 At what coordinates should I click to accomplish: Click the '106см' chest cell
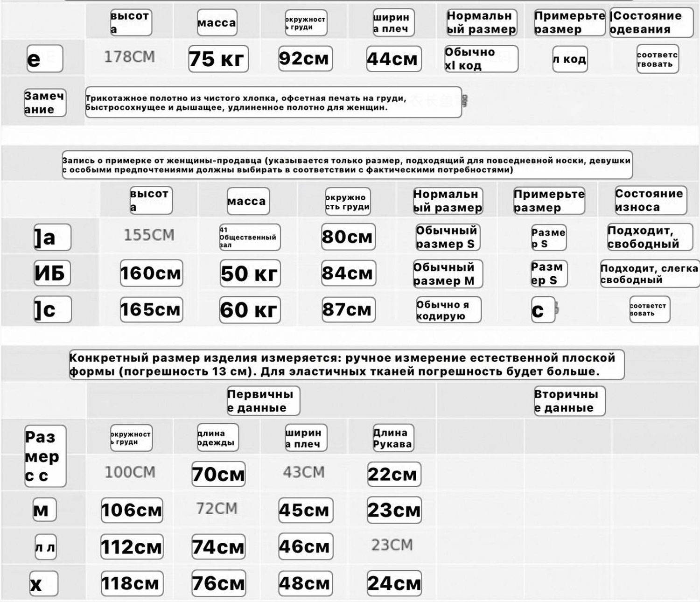point(132,510)
